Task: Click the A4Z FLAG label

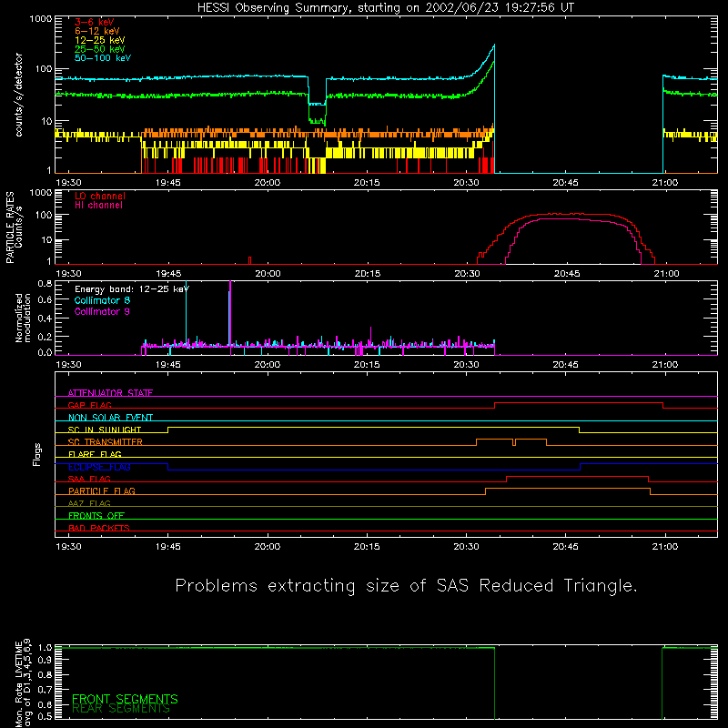Action: coord(89,503)
